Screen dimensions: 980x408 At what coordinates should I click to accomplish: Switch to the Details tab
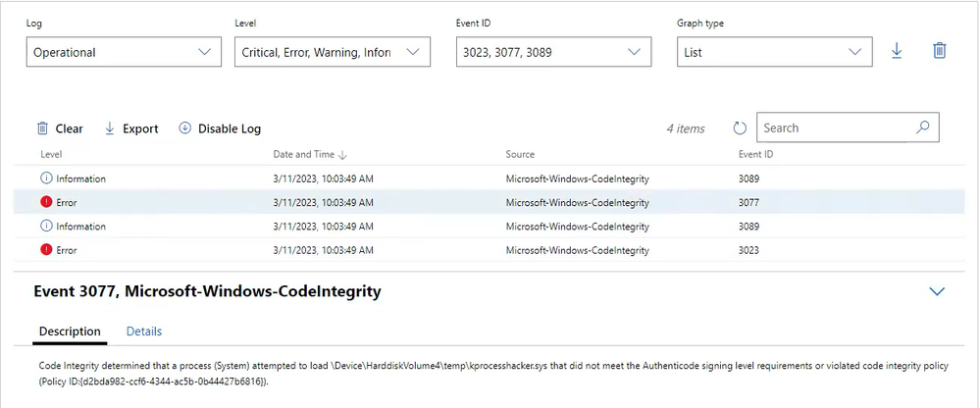tap(144, 331)
